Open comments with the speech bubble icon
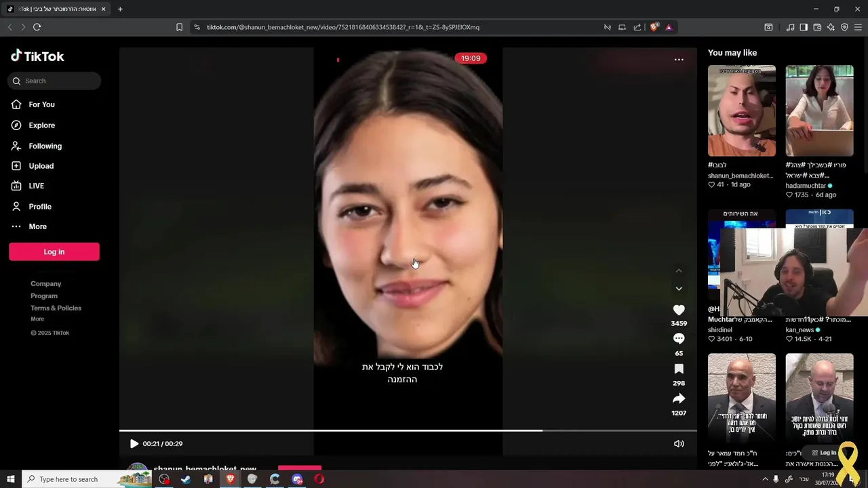The image size is (868, 488). click(x=679, y=339)
